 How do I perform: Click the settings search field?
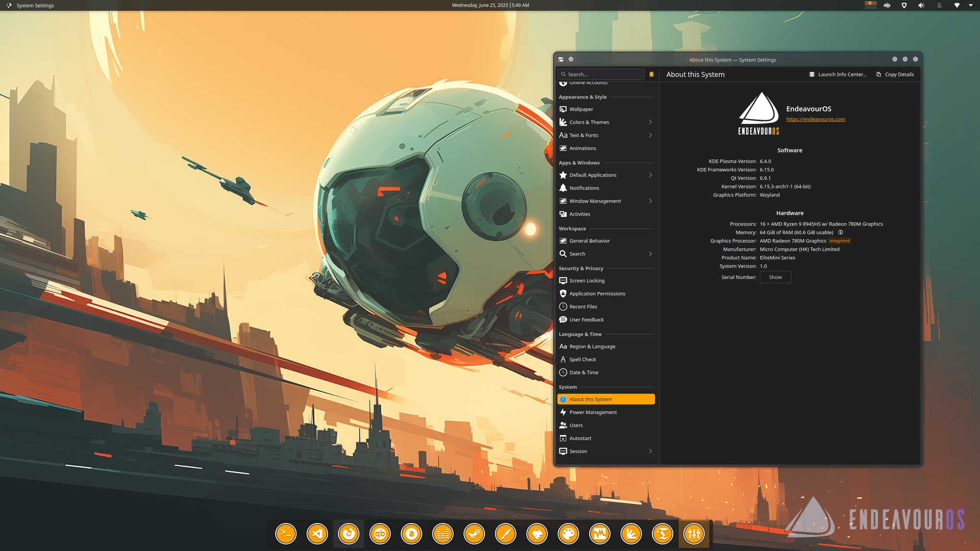(x=602, y=74)
